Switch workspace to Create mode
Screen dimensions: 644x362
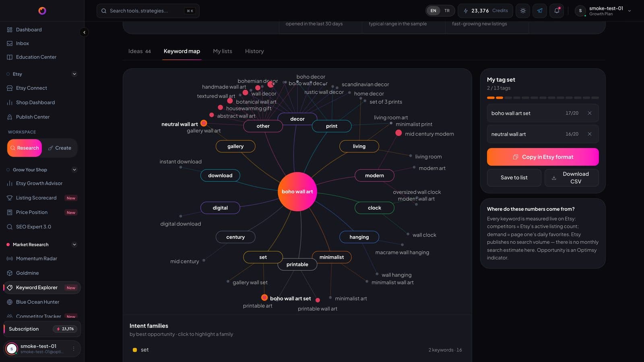pyautogui.click(x=60, y=148)
